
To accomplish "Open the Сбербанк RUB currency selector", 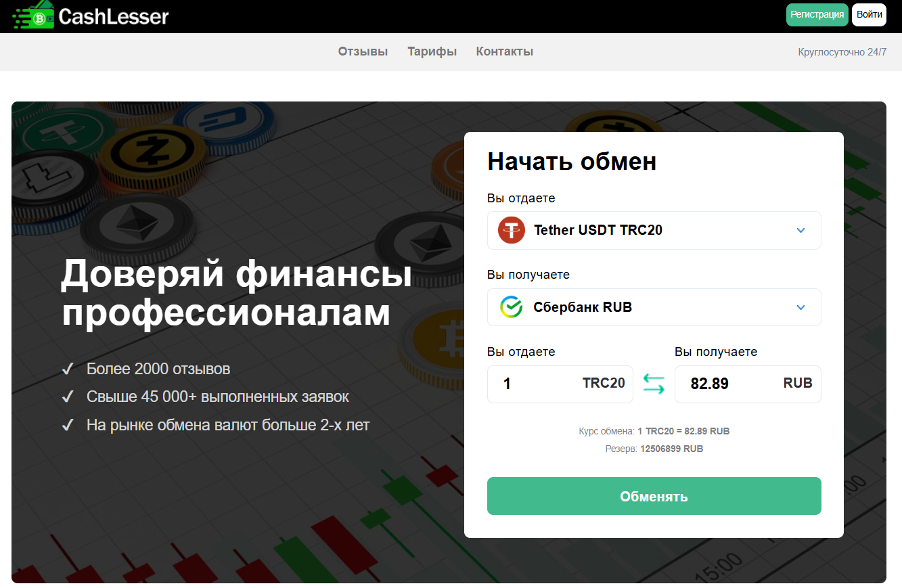I will [654, 307].
